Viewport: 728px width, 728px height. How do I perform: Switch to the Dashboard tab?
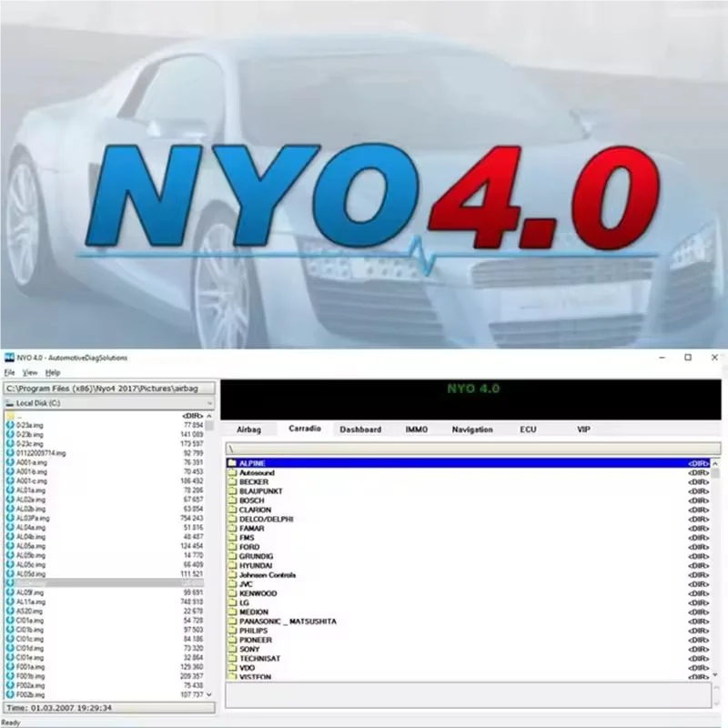(x=362, y=429)
